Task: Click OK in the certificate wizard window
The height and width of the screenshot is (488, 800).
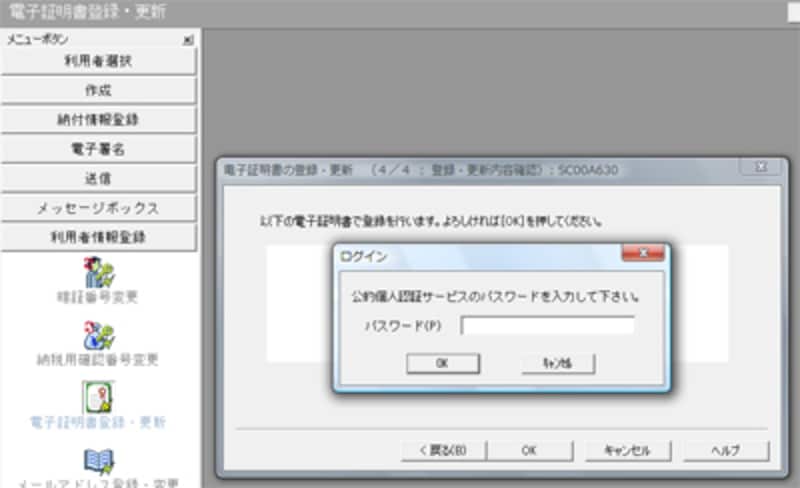Action: pyautogui.click(x=530, y=451)
